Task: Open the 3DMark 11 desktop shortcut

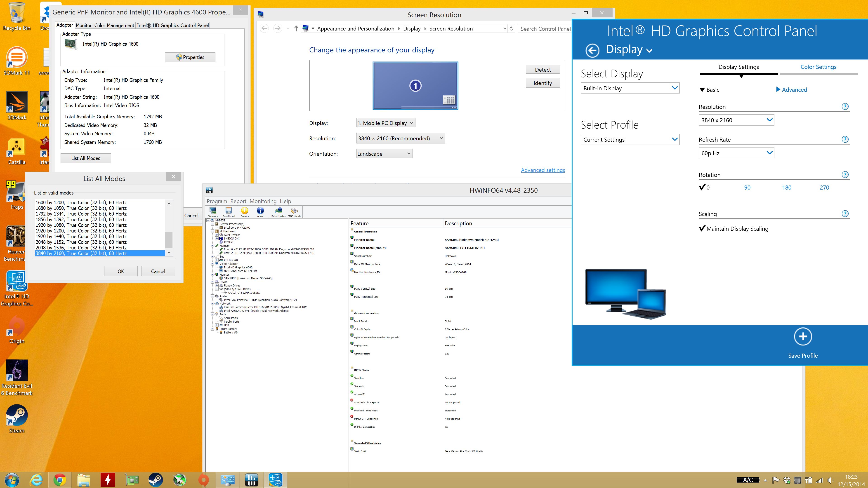Action: point(17,61)
